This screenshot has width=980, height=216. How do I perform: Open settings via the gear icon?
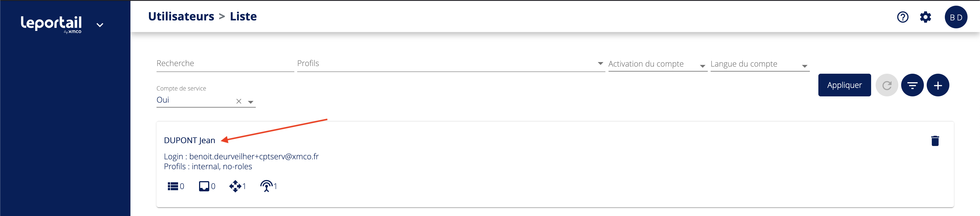(x=925, y=17)
